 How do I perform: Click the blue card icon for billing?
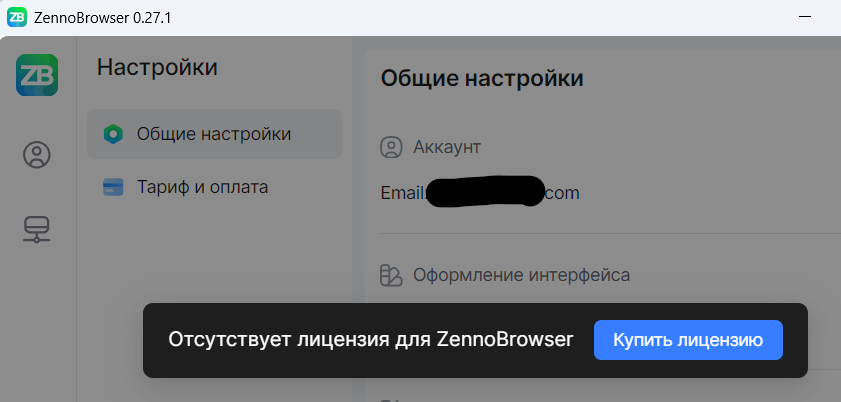113,187
